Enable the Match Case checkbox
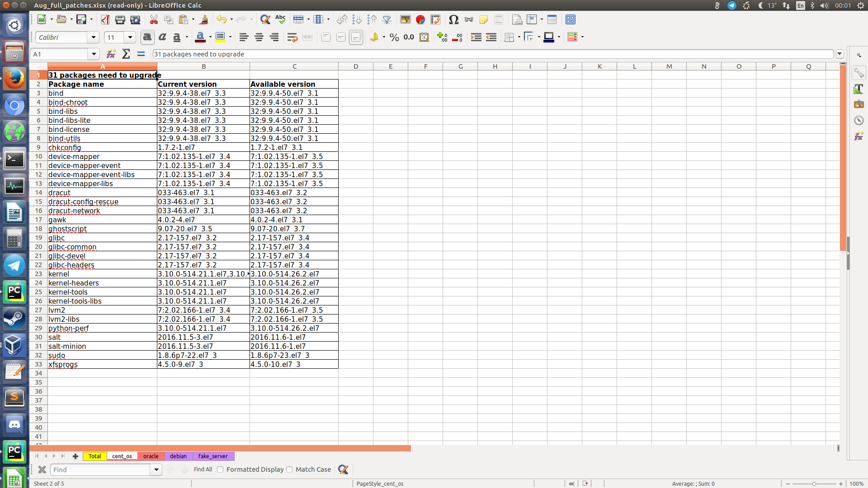Image resolution: width=868 pixels, height=488 pixels. pos(290,469)
